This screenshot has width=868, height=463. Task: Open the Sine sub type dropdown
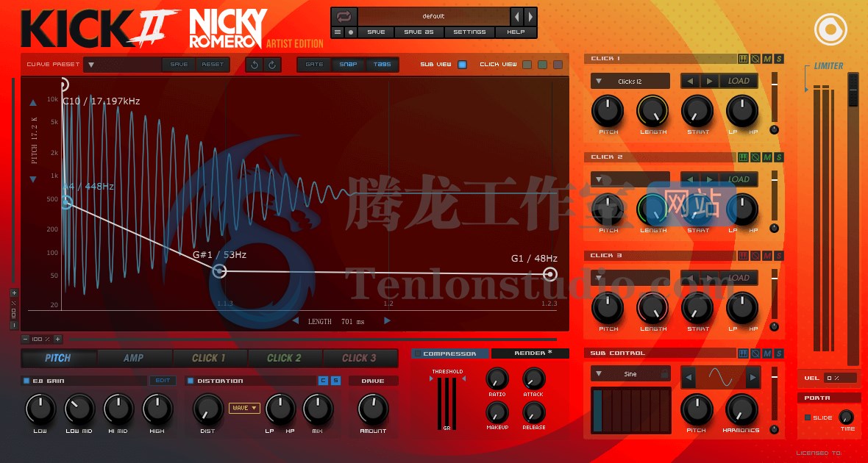coord(630,374)
